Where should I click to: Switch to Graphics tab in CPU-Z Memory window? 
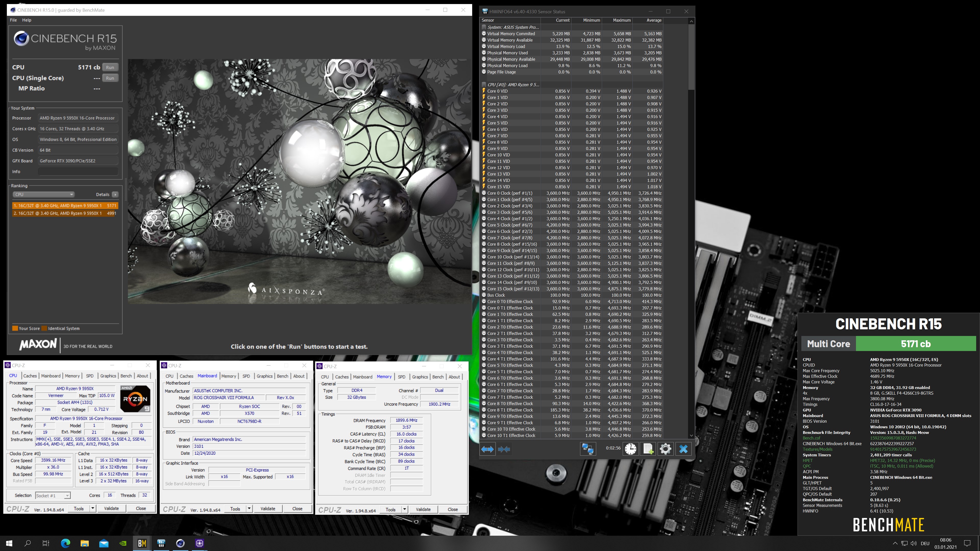point(420,377)
